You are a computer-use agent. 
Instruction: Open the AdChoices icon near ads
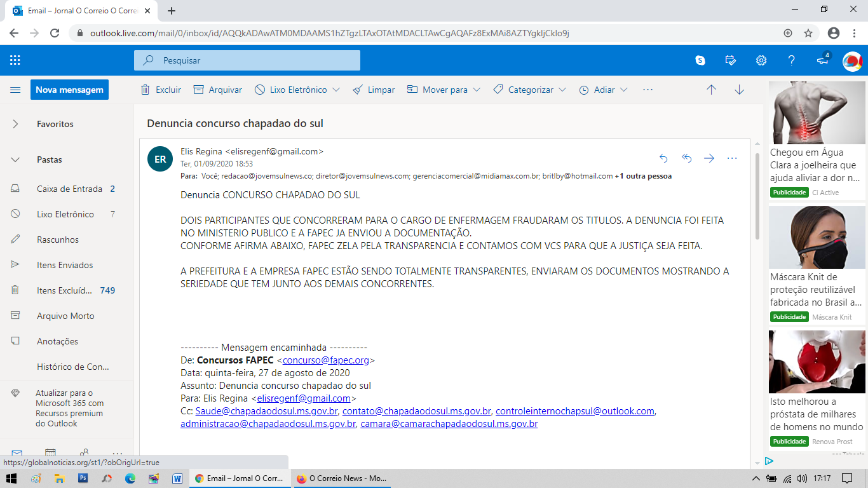pyautogui.click(x=769, y=461)
